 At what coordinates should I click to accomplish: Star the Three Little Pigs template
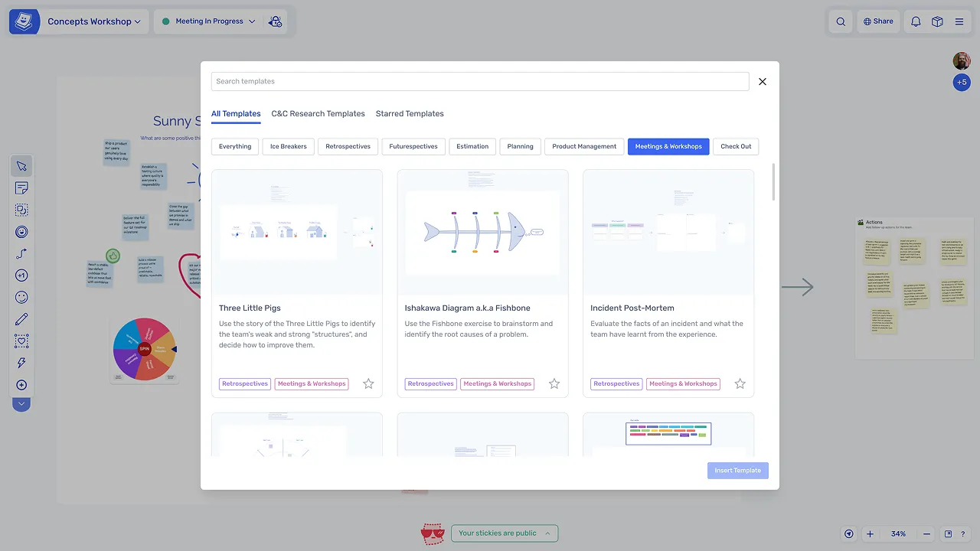[x=368, y=383]
